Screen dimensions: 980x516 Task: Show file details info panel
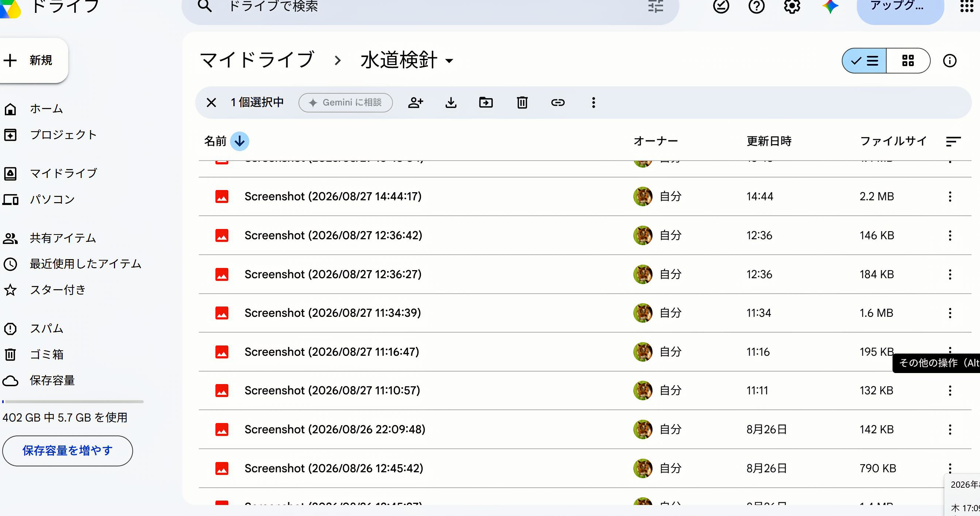(949, 61)
